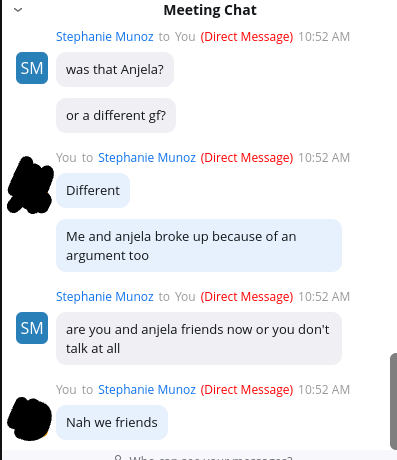Viewport: 397px width, 460px height.
Task: Click the 10:52 AM timestamp above 'Nah we friends'
Action: point(324,390)
